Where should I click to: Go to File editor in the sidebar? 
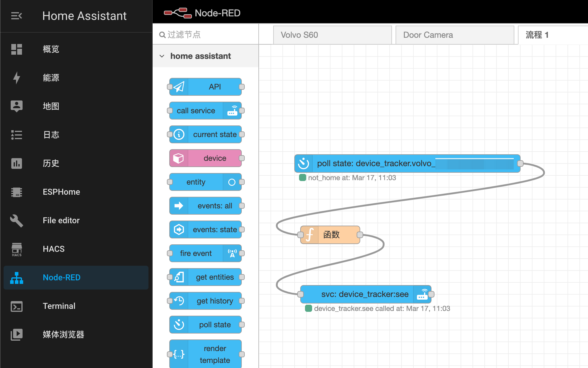tap(76, 221)
